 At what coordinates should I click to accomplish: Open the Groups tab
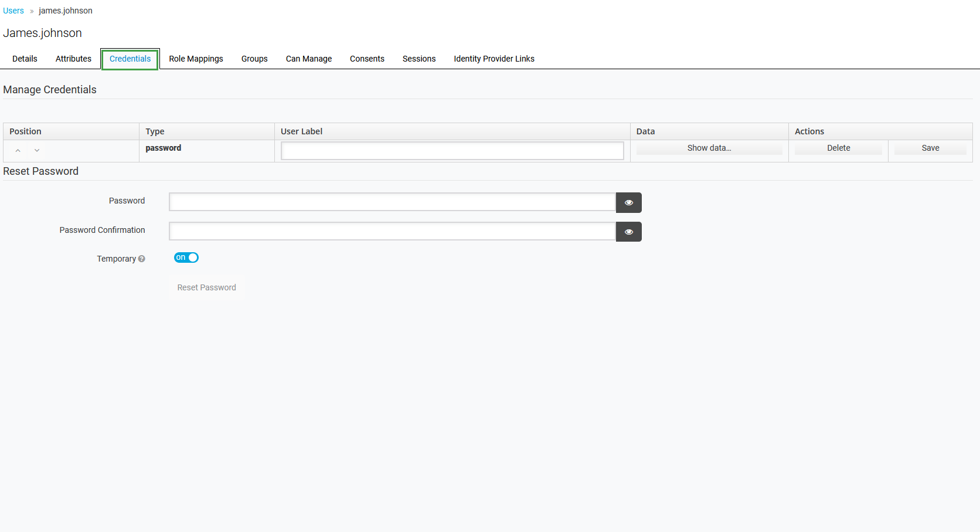[x=254, y=59]
